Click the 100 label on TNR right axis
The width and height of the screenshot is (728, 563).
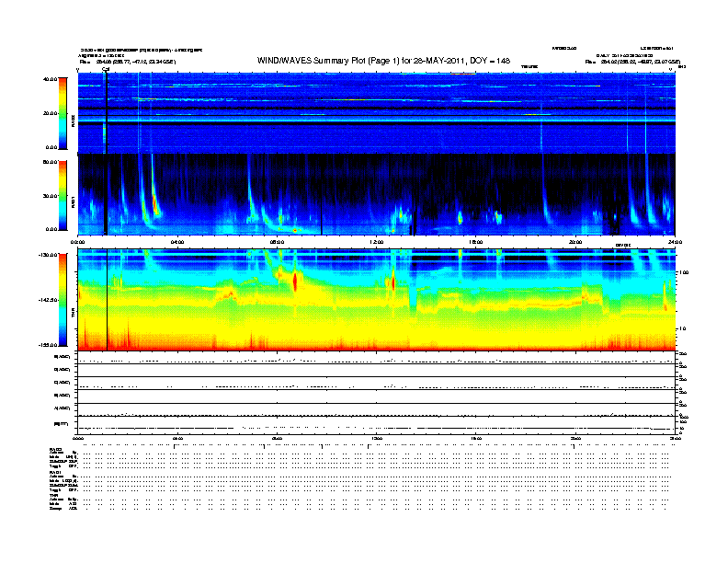[684, 272]
